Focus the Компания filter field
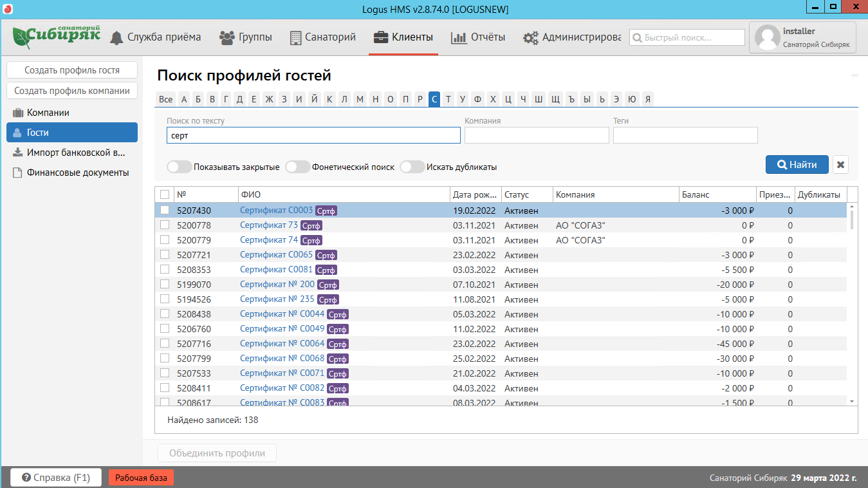Image resolution: width=868 pixels, height=488 pixels. pyautogui.click(x=537, y=135)
